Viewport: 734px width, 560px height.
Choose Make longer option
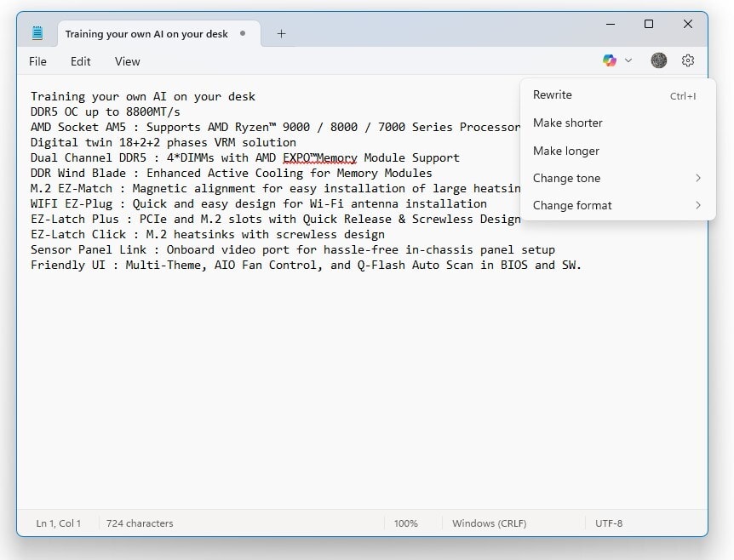(x=566, y=151)
